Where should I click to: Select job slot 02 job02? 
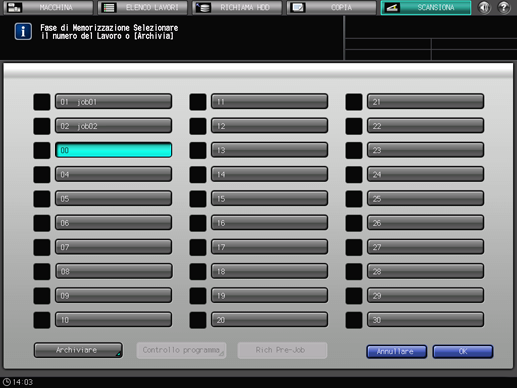coord(114,126)
